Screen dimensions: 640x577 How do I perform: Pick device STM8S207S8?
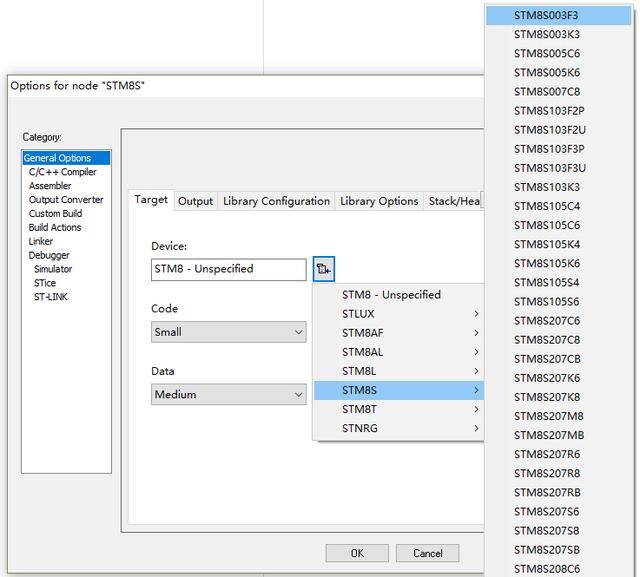[558, 531]
